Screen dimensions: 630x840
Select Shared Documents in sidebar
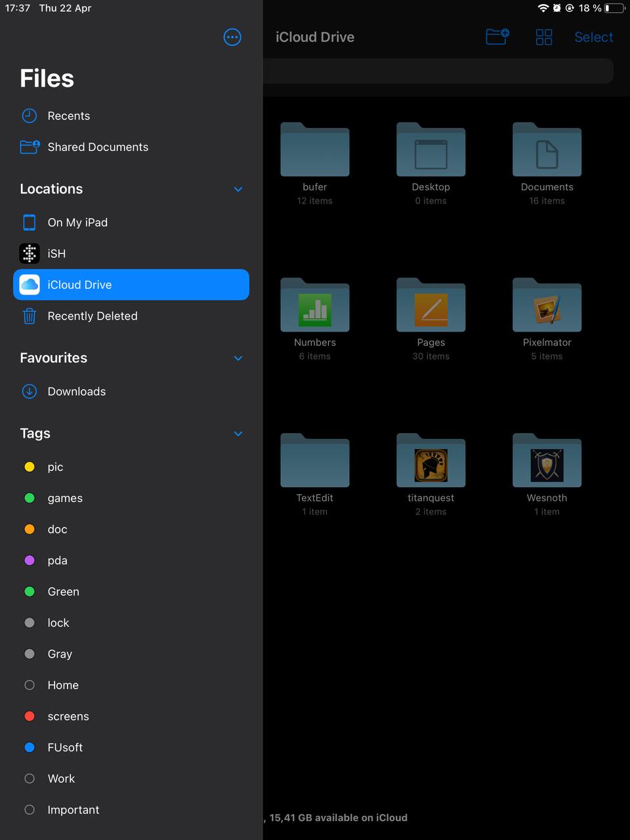tap(131, 147)
